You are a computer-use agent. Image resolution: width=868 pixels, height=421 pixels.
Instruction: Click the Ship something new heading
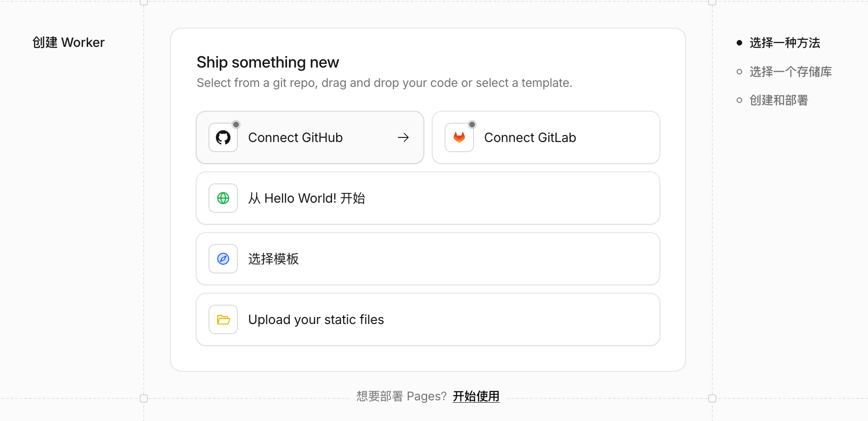[x=268, y=62]
